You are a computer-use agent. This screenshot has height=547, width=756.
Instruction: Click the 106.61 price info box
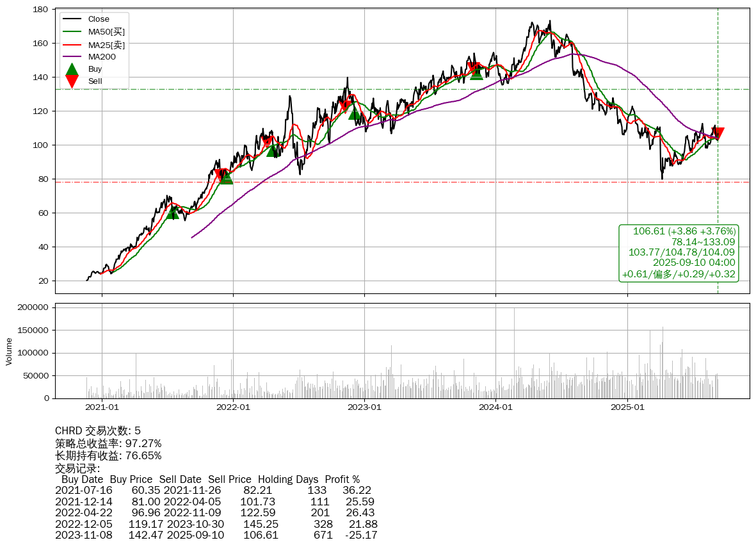point(679,253)
